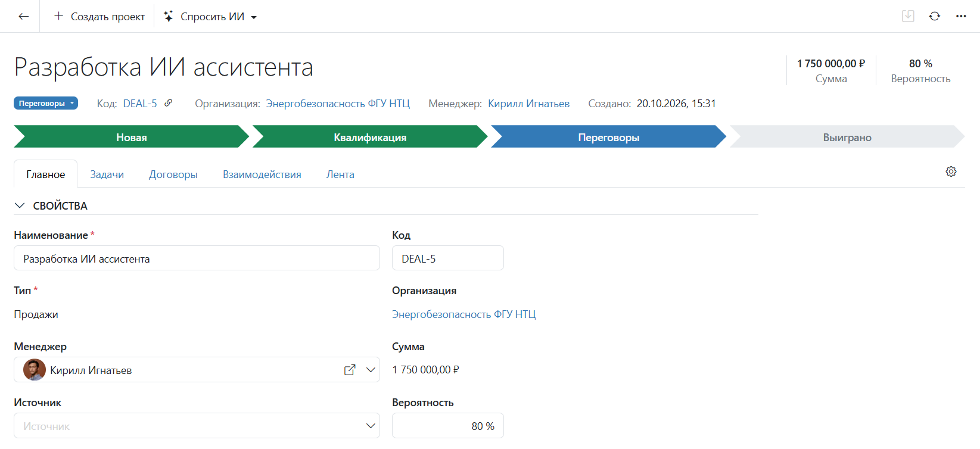
Task: Select the Переговоры stage
Action: click(x=608, y=136)
